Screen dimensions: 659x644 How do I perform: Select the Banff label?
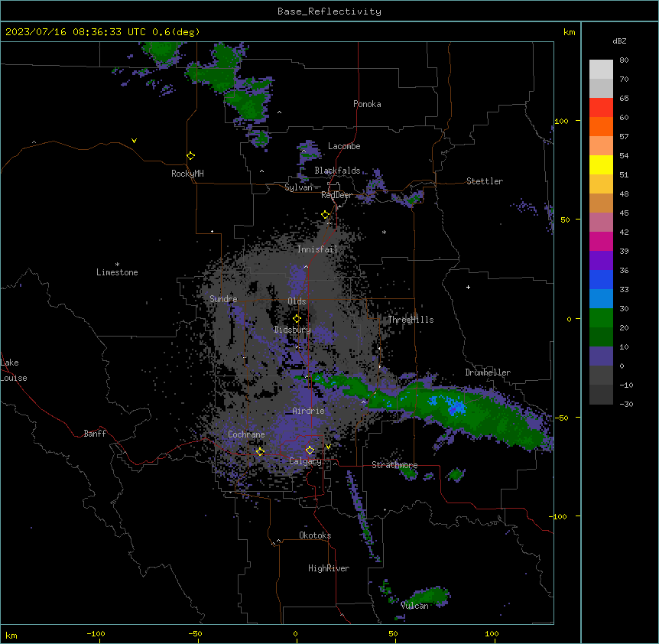[95, 434]
